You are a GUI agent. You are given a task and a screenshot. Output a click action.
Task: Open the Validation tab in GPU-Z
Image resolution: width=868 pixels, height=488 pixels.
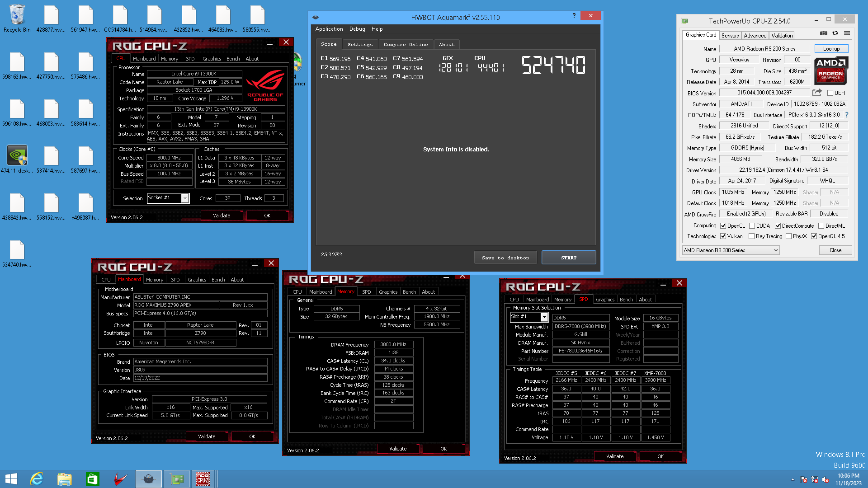pos(782,35)
